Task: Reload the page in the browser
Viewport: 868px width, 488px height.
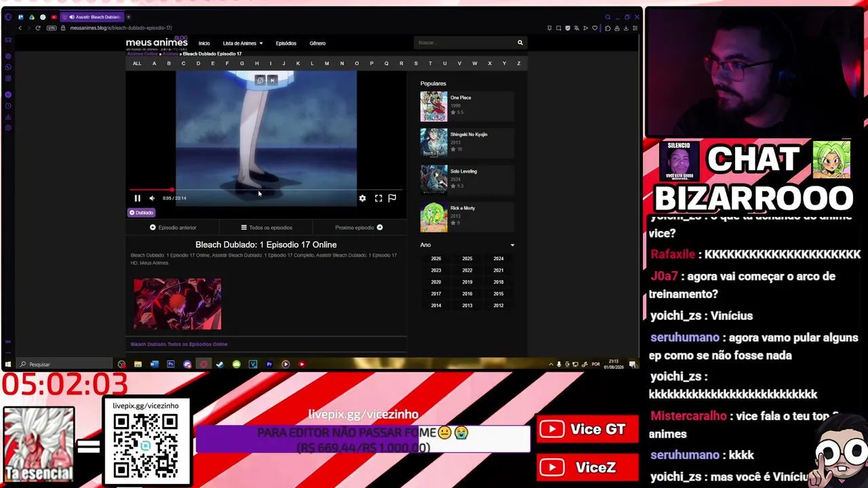Action: [x=38, y=28]
